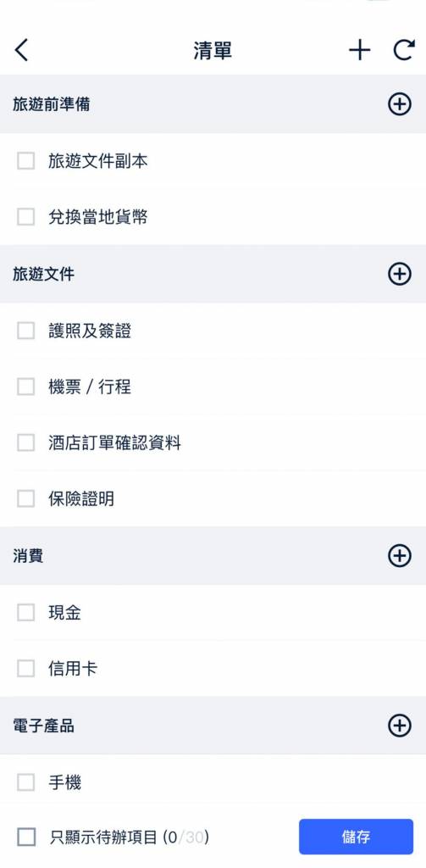Image resolution: width=426 pixels, height=868 pixels.
Task: Mark 機票 / 行程 as done
Action: pyautogui.click(x=26, y=387)
